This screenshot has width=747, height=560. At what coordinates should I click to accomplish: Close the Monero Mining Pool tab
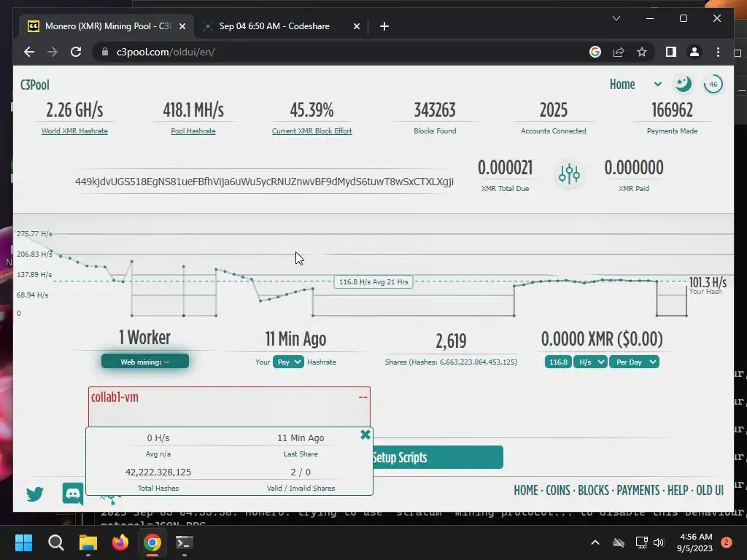182,26
